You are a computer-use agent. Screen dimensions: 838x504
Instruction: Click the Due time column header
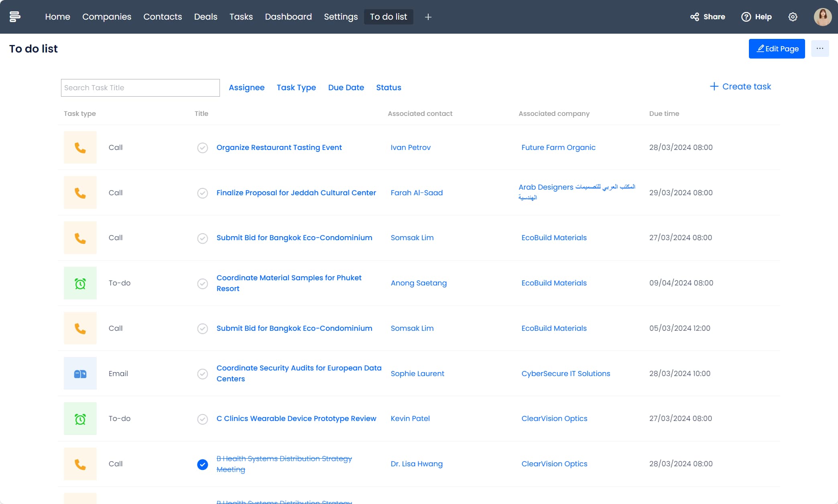pyautogui.click(x=664, y=113)
